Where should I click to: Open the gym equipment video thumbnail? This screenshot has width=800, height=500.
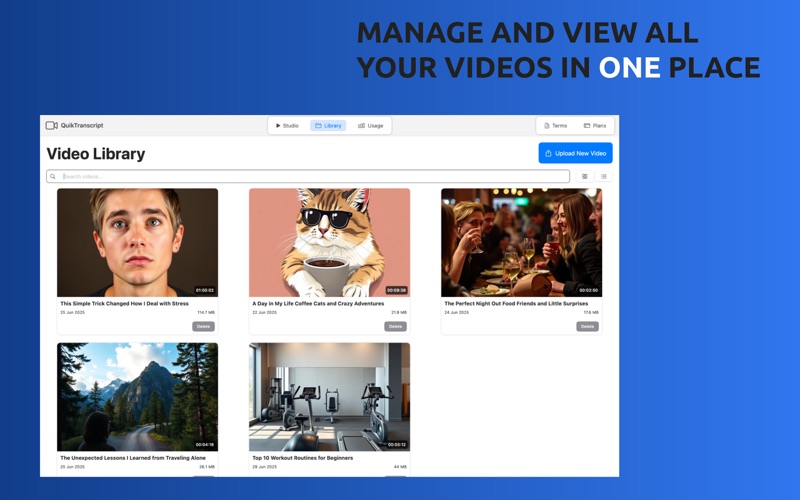point(329,397)
